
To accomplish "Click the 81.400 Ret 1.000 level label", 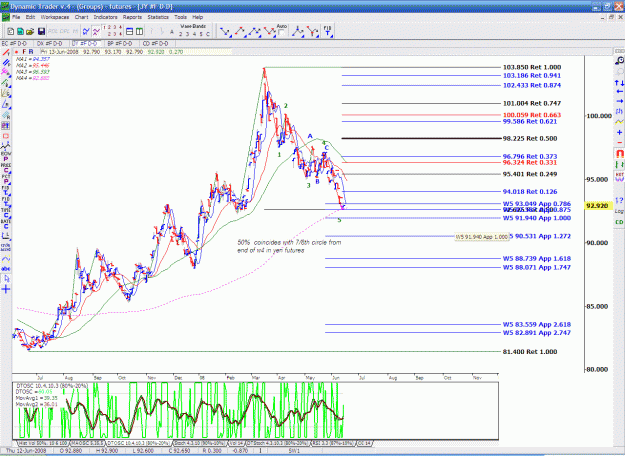I will 530,352.
